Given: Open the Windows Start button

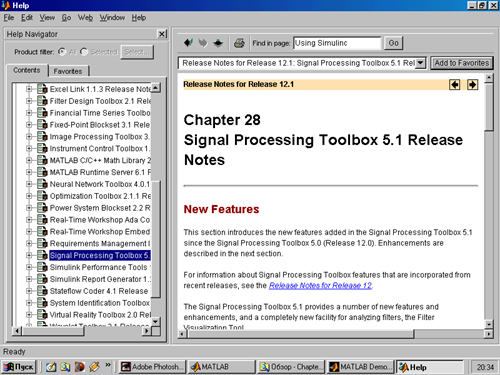Looking at the screenshot, I should (x=19, y=367).
